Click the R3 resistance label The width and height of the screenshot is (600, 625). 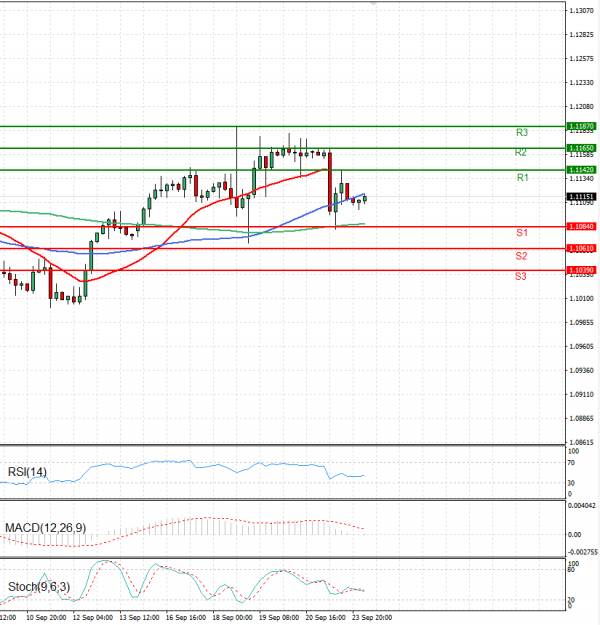pos(522,132)
